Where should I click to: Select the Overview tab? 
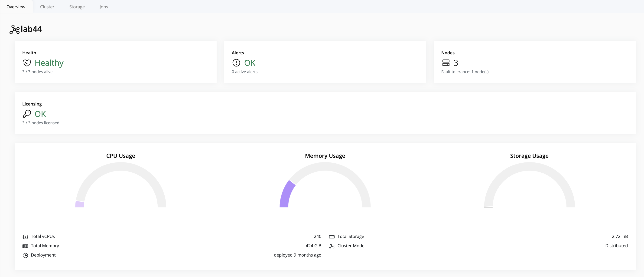(16, 7)
